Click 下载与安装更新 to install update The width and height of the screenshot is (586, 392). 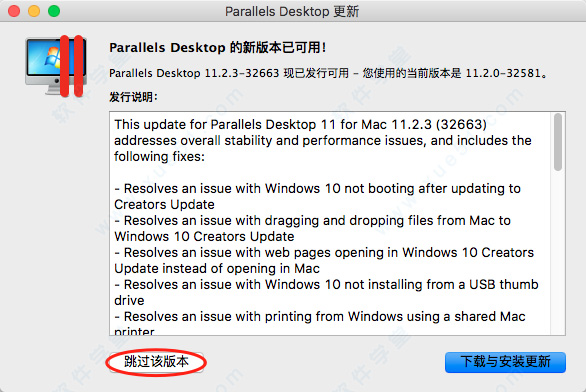505,362
